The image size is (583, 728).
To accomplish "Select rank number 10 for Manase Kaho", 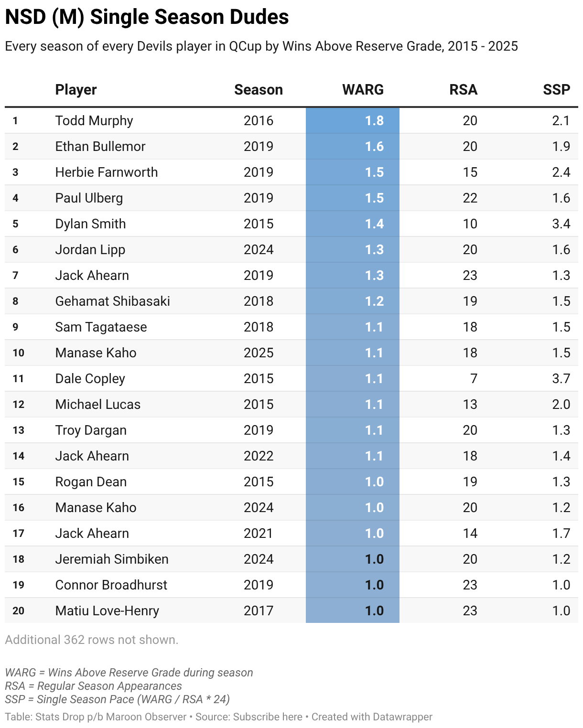I will tap(19, 353).
